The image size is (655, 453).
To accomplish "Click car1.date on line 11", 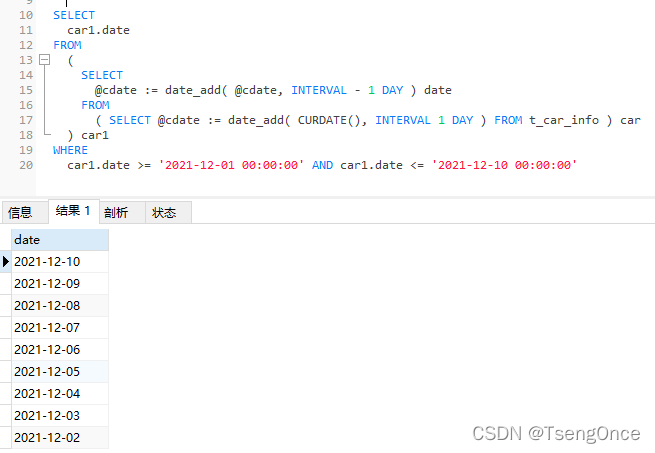I will pyautogui.click(x=99, y=30).
